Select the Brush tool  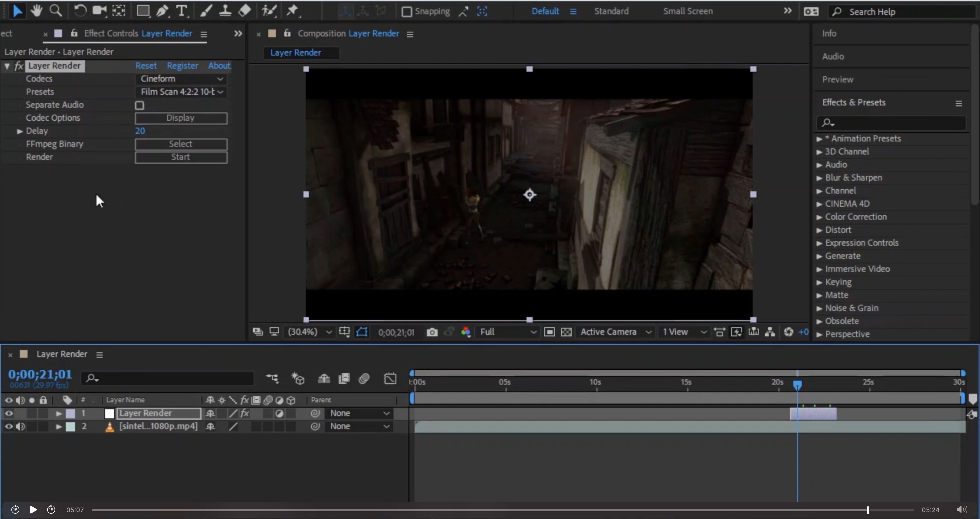coord(206,11)
